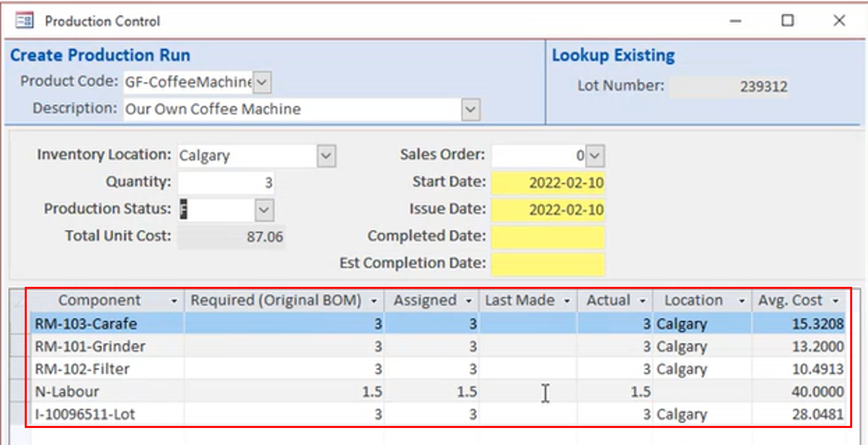Open Component column filter arrow
Viewport: 868px width, 445px height.
pyautogui.click(x=174, y=301)
